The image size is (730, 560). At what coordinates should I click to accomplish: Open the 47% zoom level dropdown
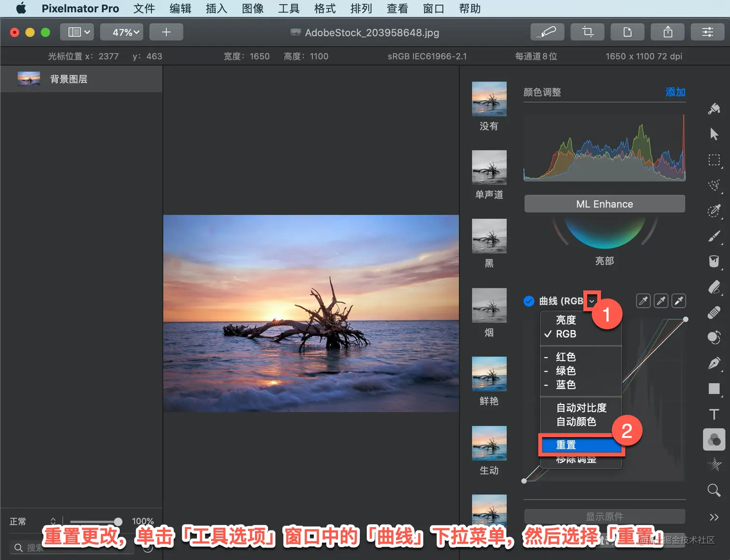[122, 32]
